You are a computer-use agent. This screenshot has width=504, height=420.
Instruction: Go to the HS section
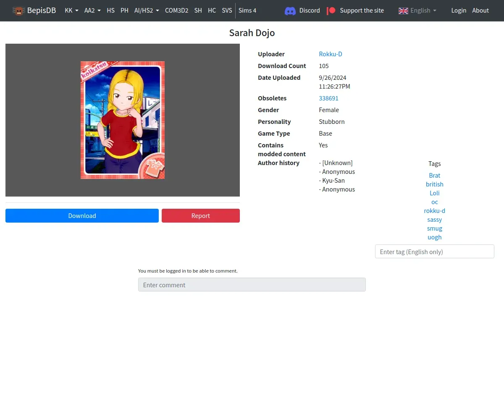(111, 10)
